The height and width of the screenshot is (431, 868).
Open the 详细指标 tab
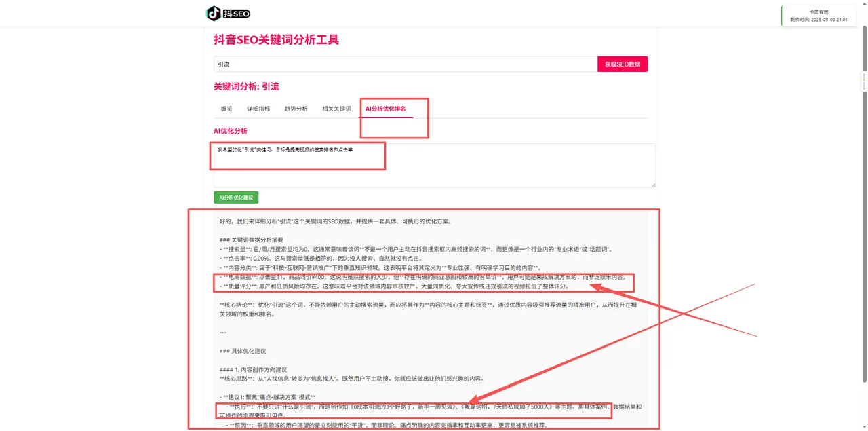258,109
